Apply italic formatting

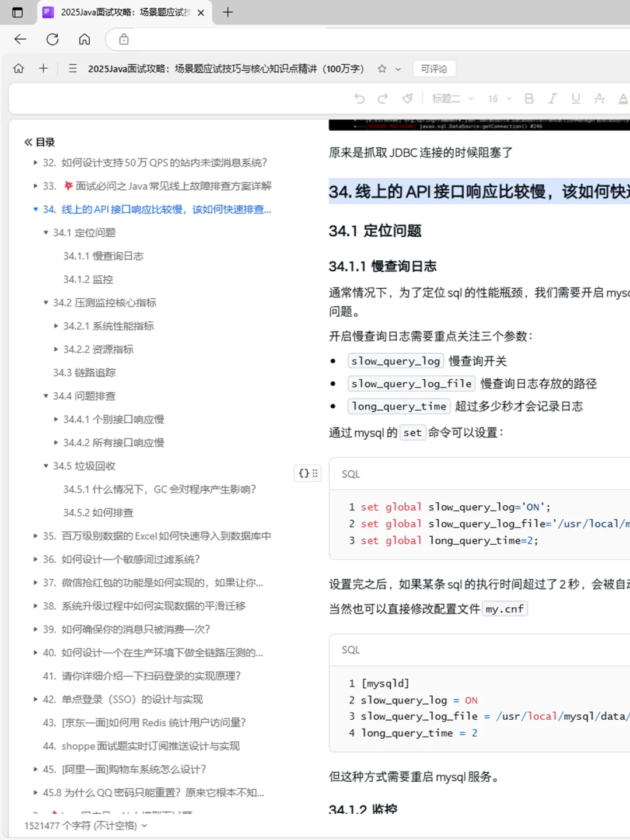click(x=552, y=99)
